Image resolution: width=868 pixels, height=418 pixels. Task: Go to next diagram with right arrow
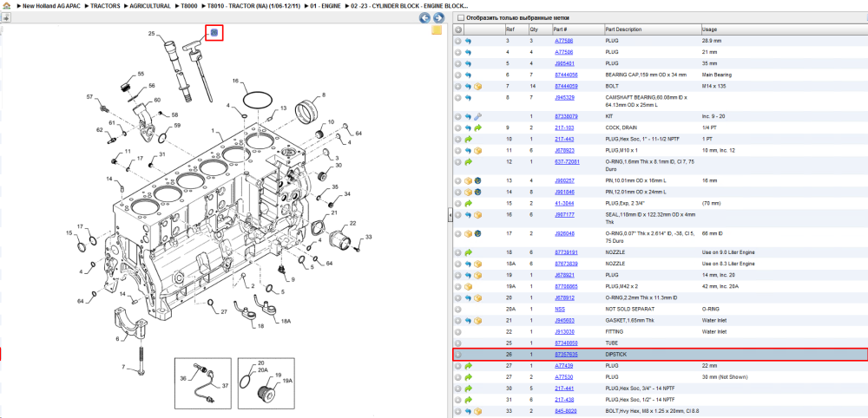437,17
